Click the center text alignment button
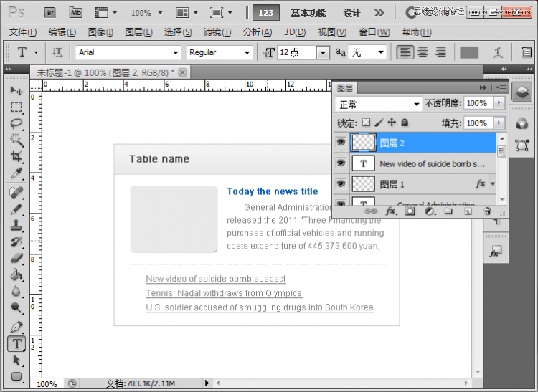The width and height of the screenshot is (538, 392). click(x=423, y=52)
